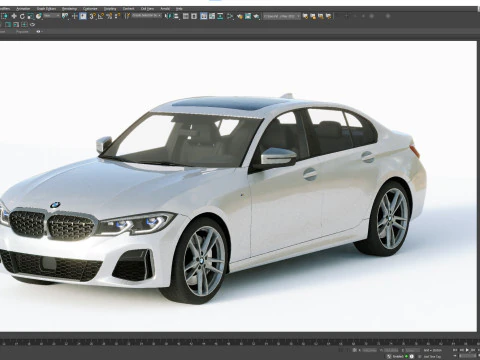Toggle Keyboard Shortcut Override highlighted button

coord(83,16)
